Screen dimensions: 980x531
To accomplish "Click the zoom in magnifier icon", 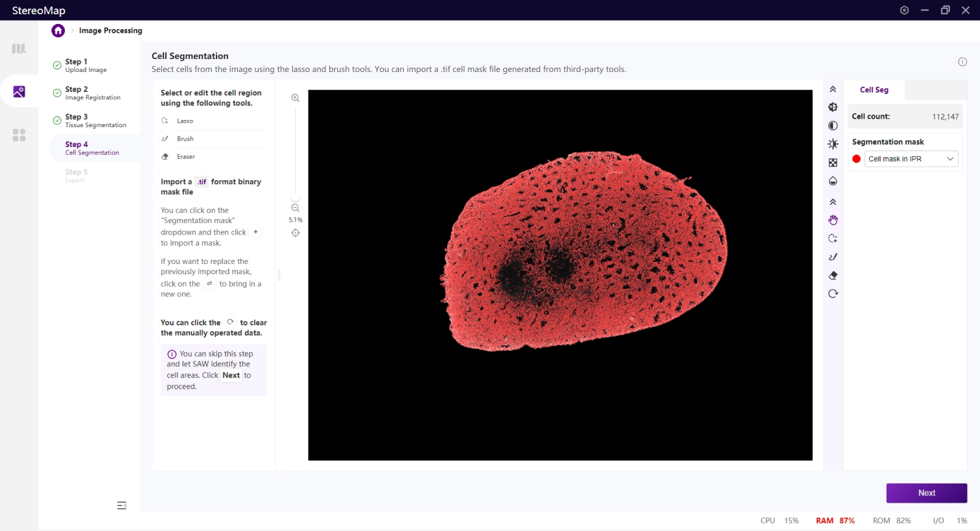I will (x=296, y=98).
